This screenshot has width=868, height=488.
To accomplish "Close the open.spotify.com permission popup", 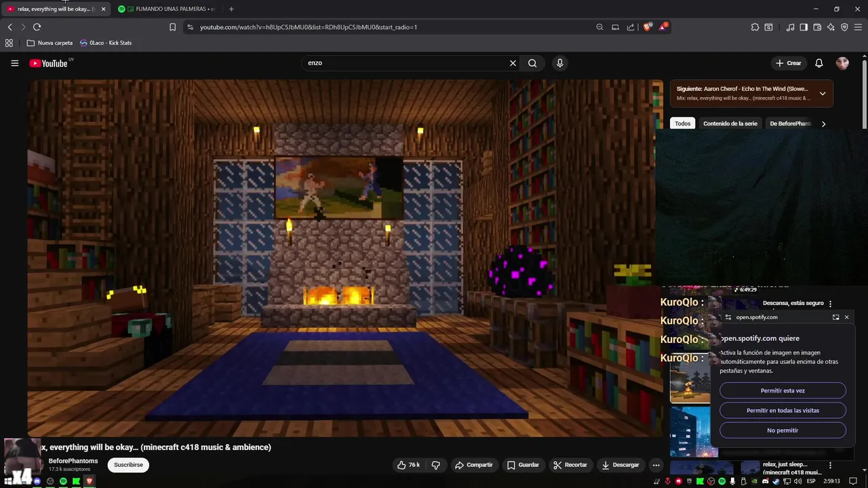I will (x=846, y=317).
